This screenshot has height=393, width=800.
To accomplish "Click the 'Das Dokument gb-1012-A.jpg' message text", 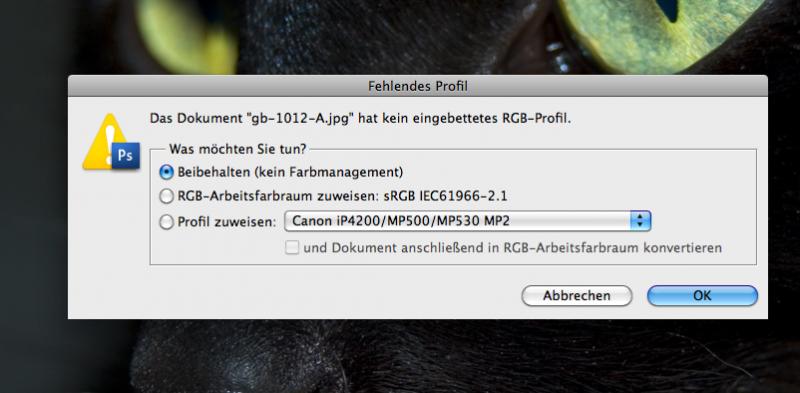I will coord(360,119).
